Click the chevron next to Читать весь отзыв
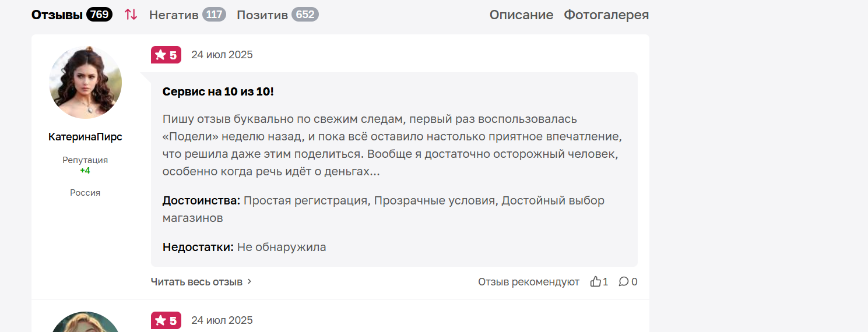The image size is (868, 332). (x=249, y=282)
